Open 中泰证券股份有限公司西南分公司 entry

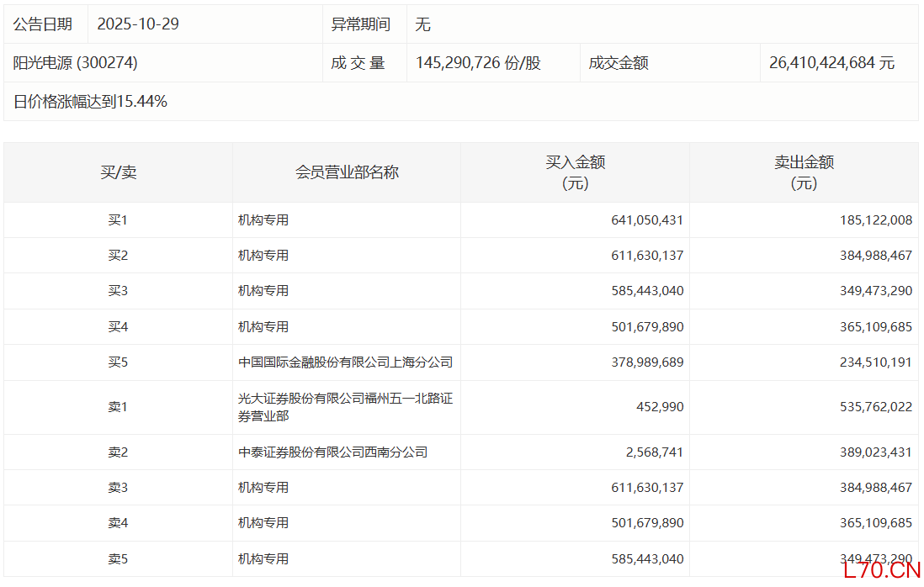tap(332, 452)
